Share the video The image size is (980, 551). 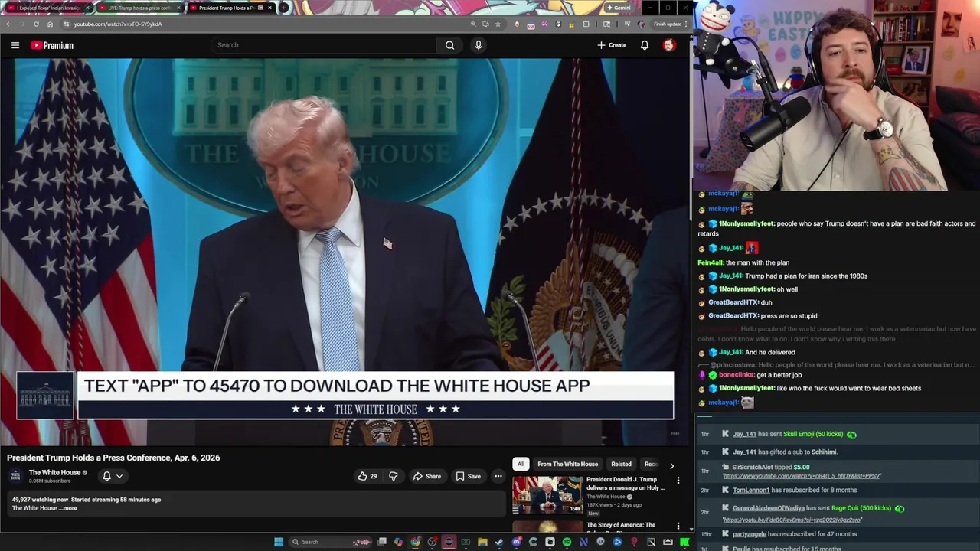[427, 476]
